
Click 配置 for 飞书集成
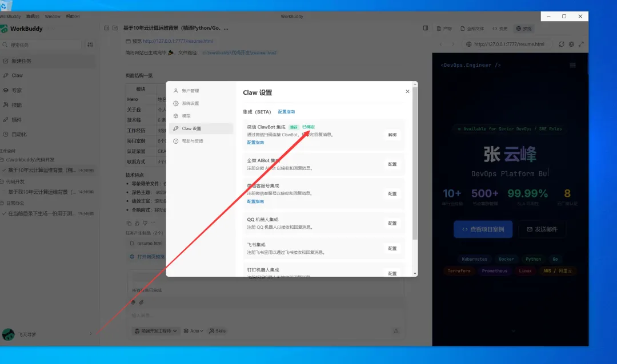pos(392,248)
